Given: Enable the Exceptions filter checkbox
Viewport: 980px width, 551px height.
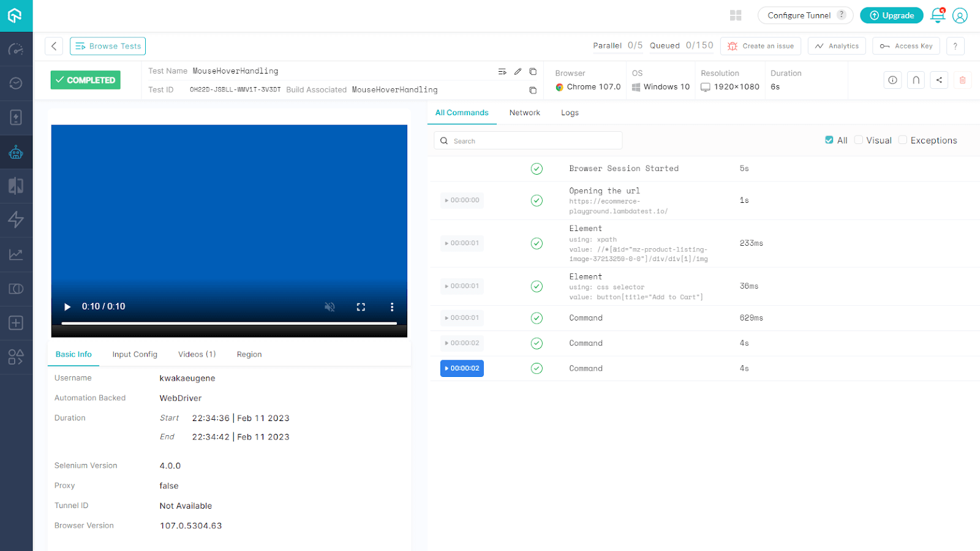Looking at the screenshot, I should pyautogui.click(x=903, y=140).
